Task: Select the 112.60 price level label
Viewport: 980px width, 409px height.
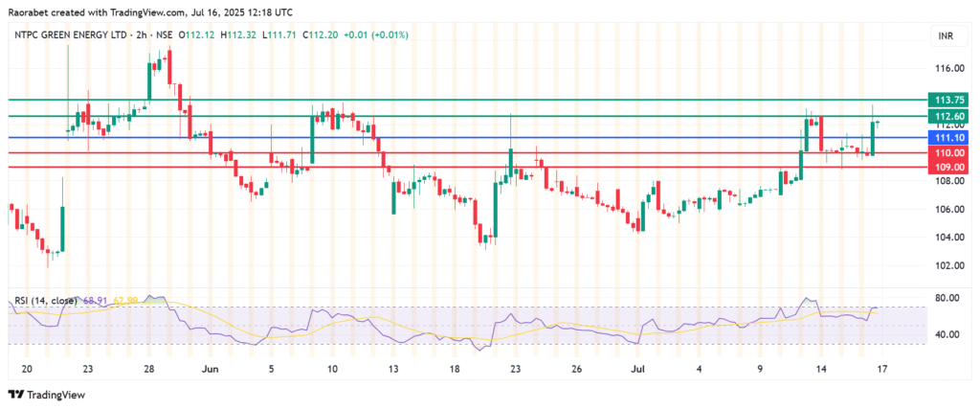Action: pyautogui.click(x=948, y=116)
